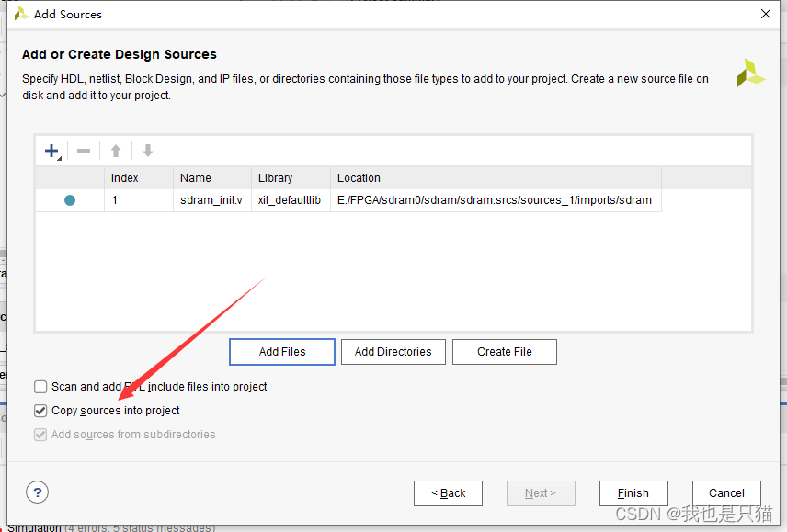Click the Index column header
Image resolution: width=787 pixels, height=532 pixels.
tap(139, 178)
